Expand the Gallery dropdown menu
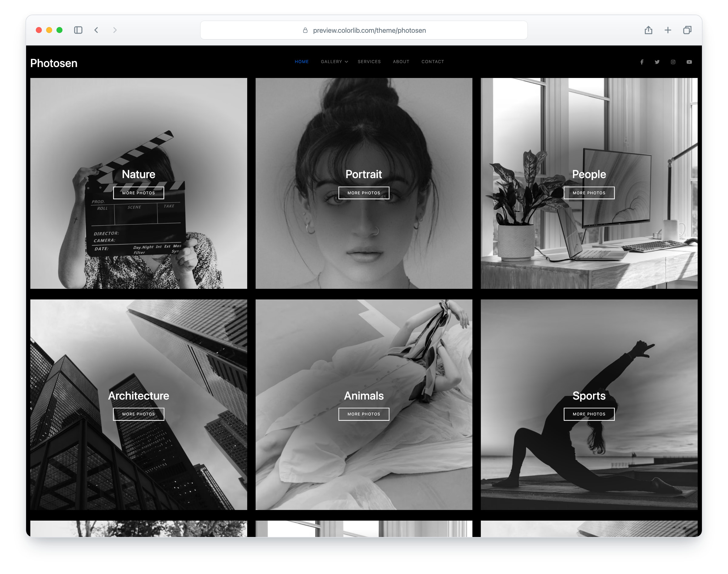The image size is (728, 574). tap(334, 62)
